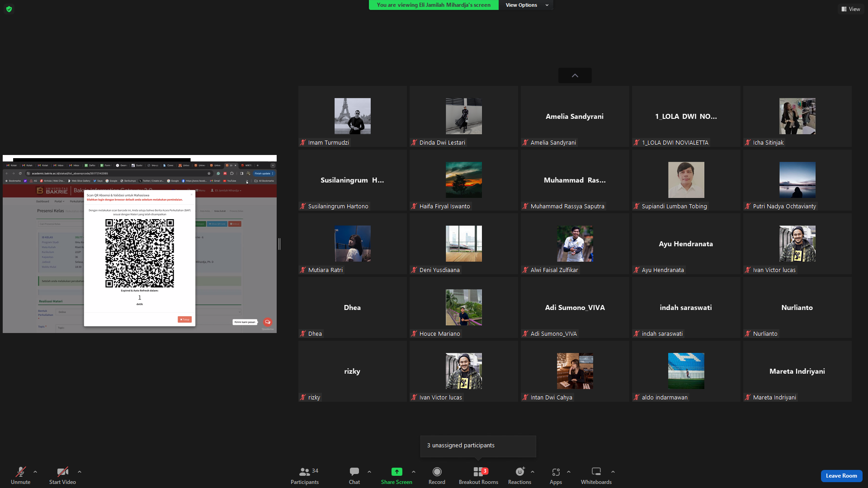Click muted mic icon beside Imam Turmudzi
Screen dimensions: 868x488
(x=303, y=142)
